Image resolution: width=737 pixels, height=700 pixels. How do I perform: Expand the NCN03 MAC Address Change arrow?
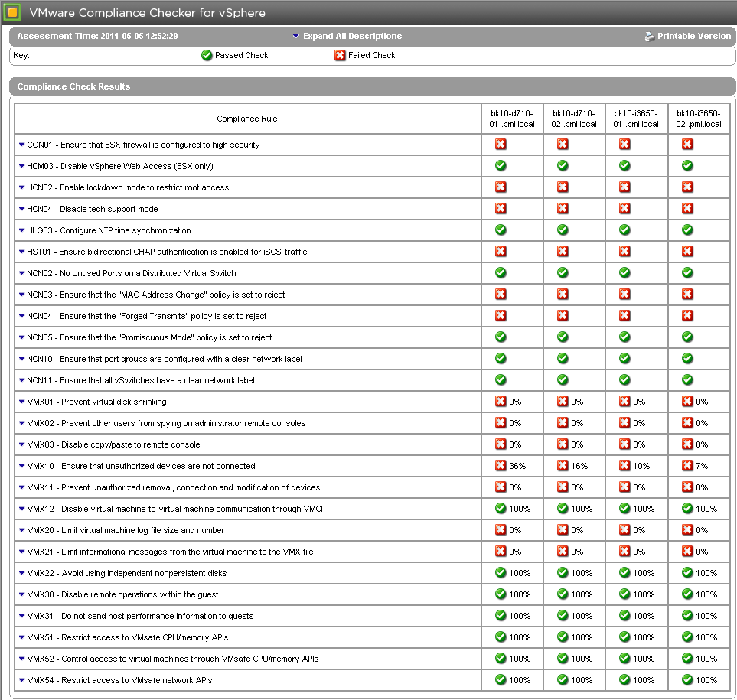(21, 295)
